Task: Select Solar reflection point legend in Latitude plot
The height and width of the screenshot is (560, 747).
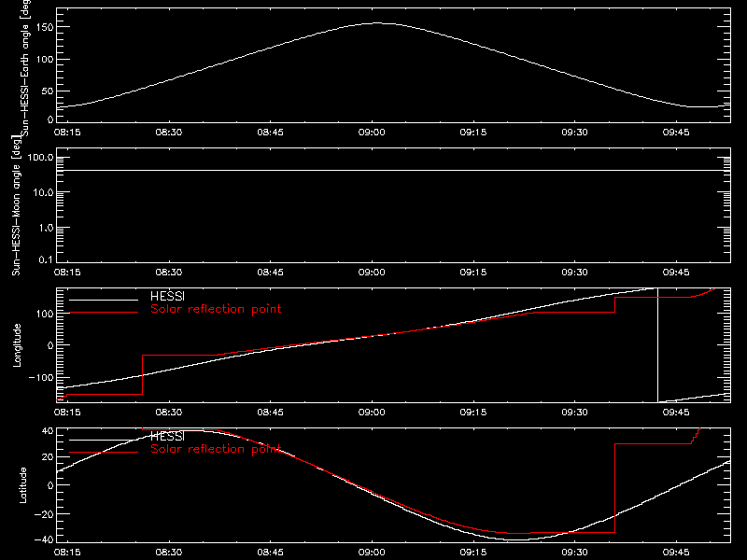Action: click(216, 449)
